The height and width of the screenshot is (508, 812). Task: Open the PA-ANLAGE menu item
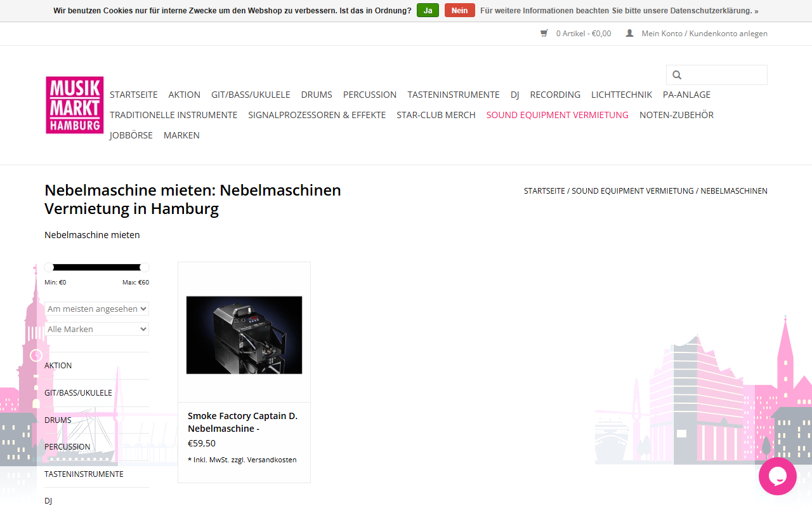tap(686, 95)
